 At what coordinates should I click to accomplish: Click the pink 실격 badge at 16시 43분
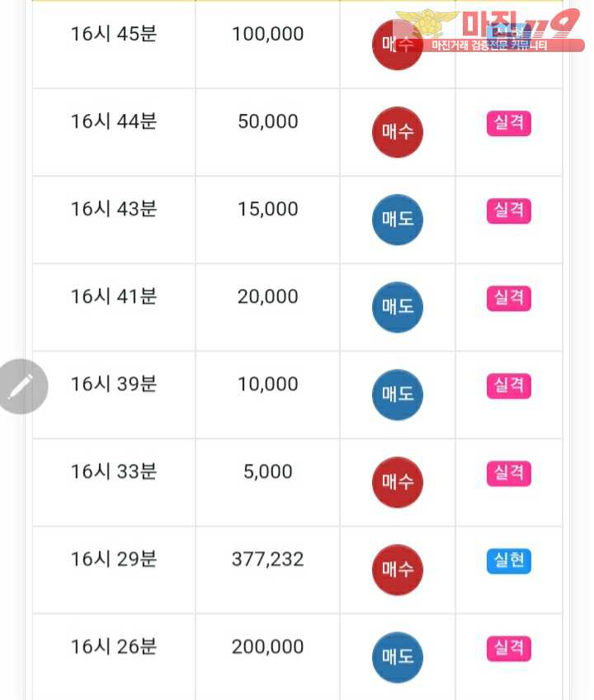coord(509,210)
